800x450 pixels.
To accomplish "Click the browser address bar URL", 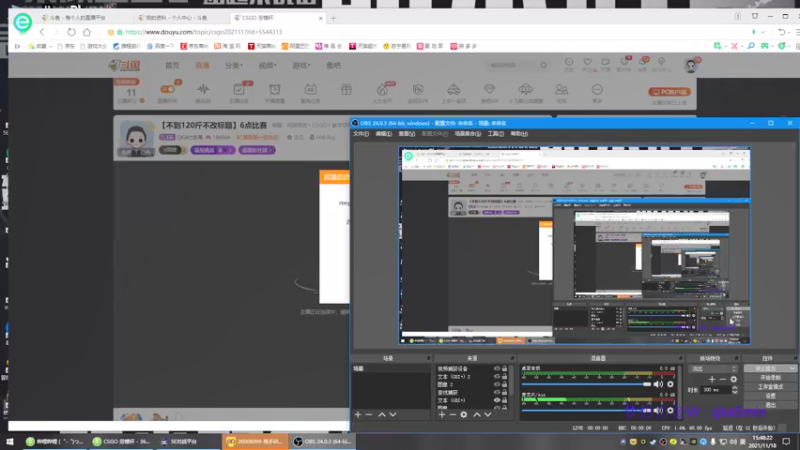I will [203, 32].
